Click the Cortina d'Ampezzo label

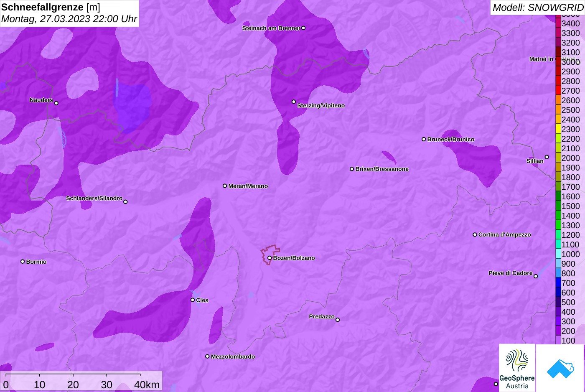505,234
